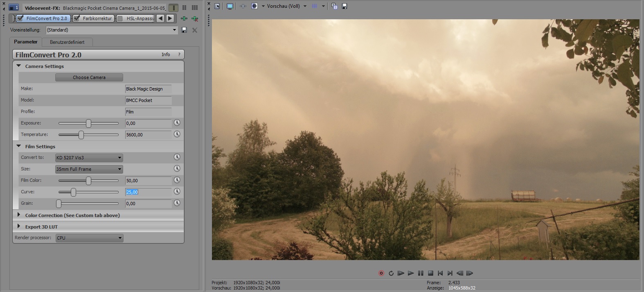Viewport: 644px width, 292px height.
Task: Collapse the Camera Settings section
Action: [19, 66]
